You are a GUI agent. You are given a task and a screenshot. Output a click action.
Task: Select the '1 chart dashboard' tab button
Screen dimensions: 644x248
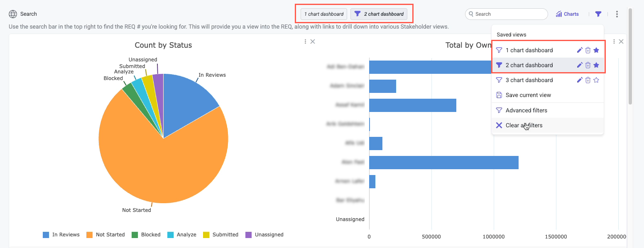click(x=323, y=14)
